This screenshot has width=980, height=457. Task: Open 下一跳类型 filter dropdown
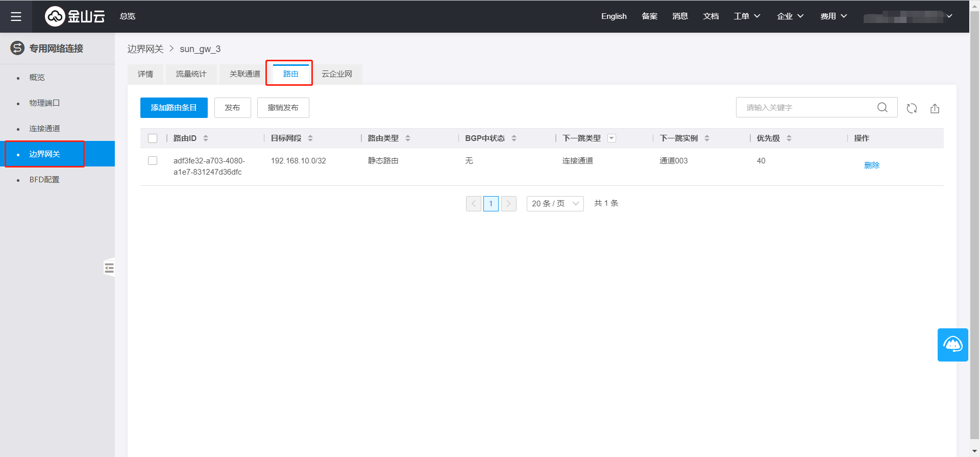pos(611,138)
